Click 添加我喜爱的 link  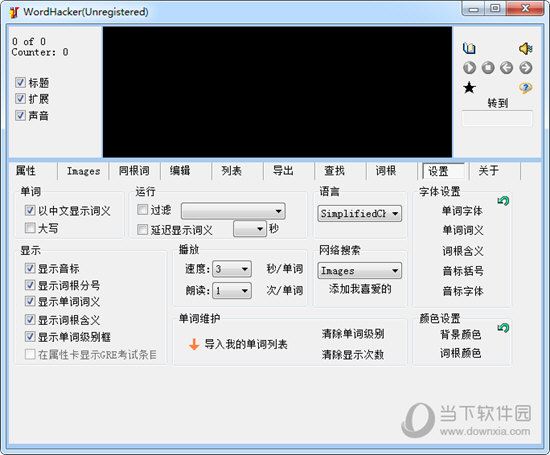pos(360,289)
